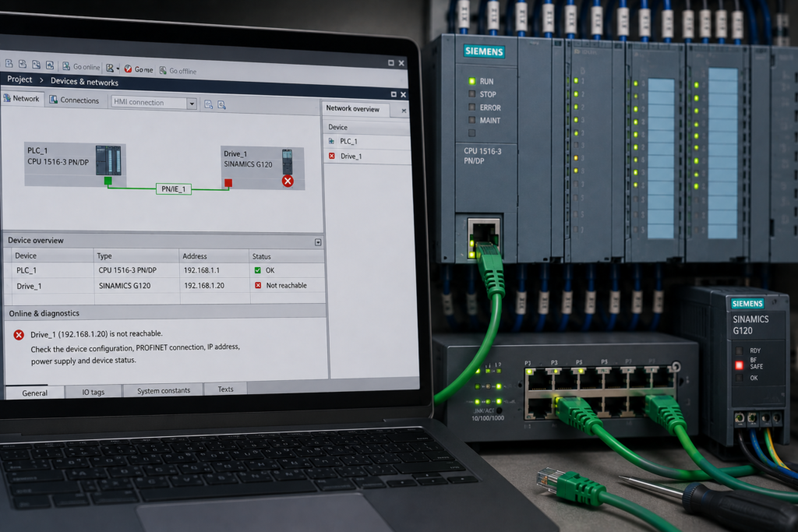
Task: Click the second zoom icon after the HMI connection box
Action: [x=221, y=105]
